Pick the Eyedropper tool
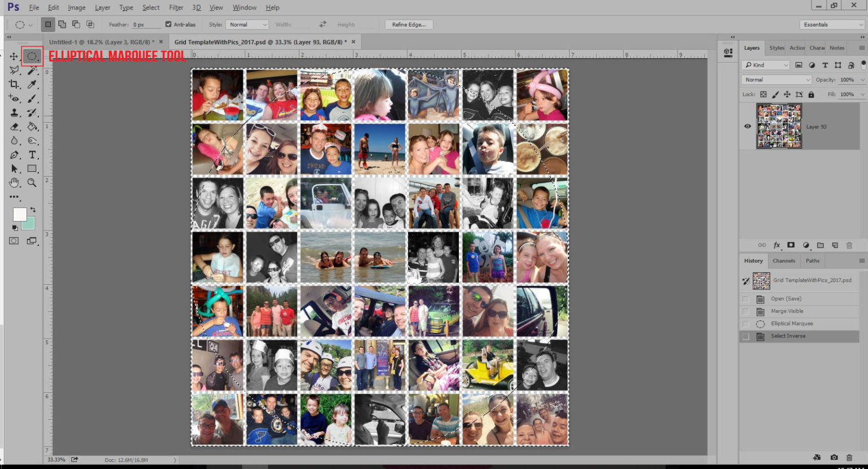 click(32, 84)
